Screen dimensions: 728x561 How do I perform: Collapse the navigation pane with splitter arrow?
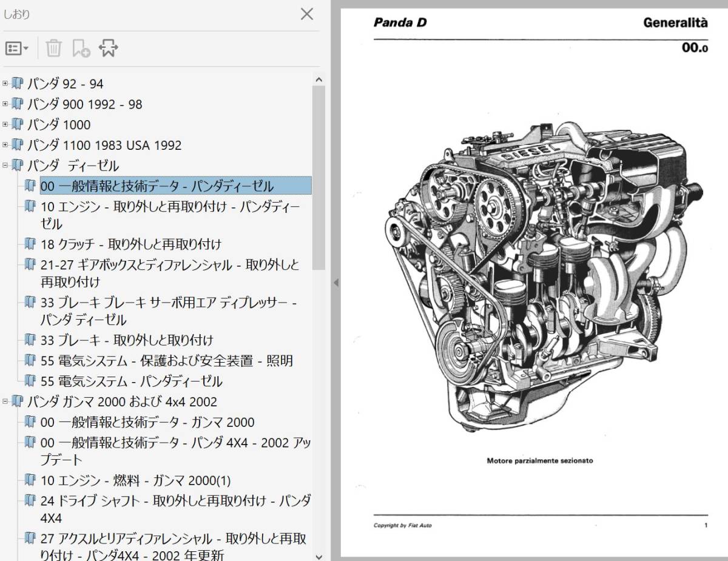click(335, 283)
